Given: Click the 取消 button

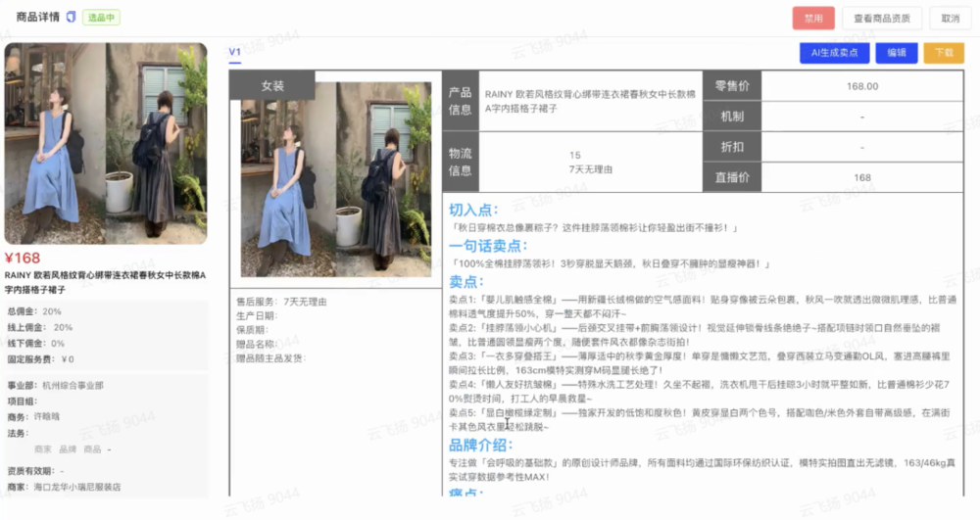Looking at the screenshot, I should pyautogui.click(x=950, y=19).
